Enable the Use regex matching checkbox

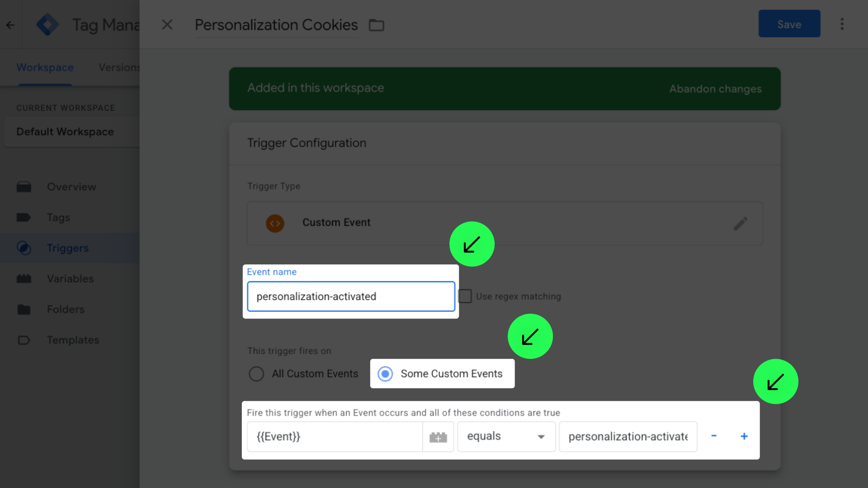pos(465,296)
